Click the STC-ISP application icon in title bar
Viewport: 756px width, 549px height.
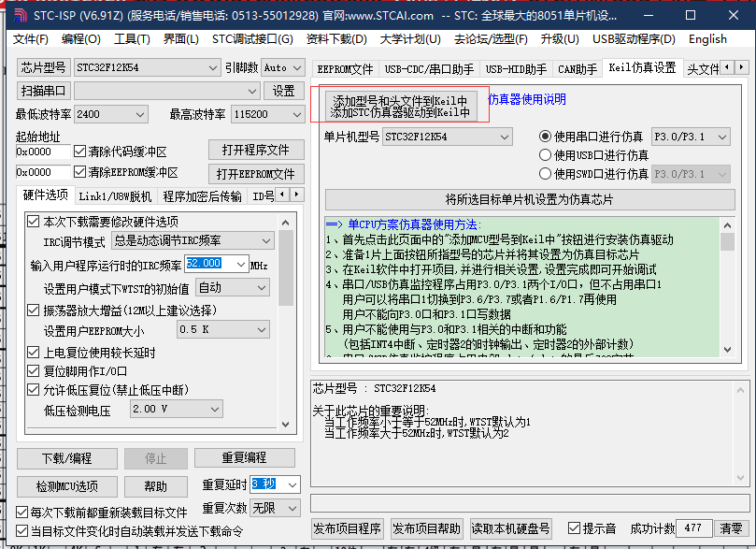(21, 16)
